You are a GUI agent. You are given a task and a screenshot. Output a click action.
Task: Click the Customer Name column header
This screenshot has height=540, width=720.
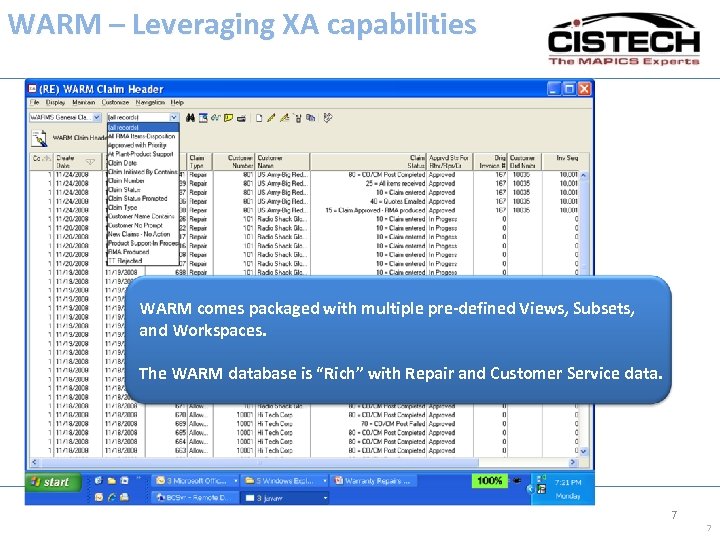point(282,162)
